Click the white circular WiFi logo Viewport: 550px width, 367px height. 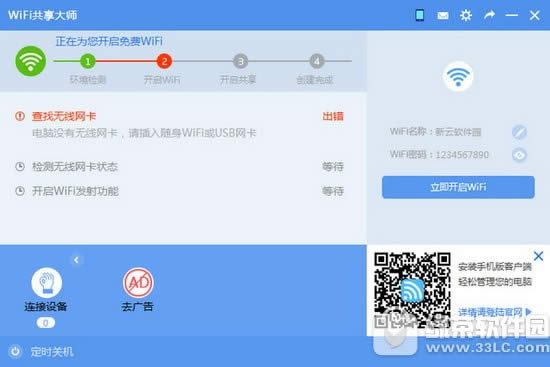point(458,76)
